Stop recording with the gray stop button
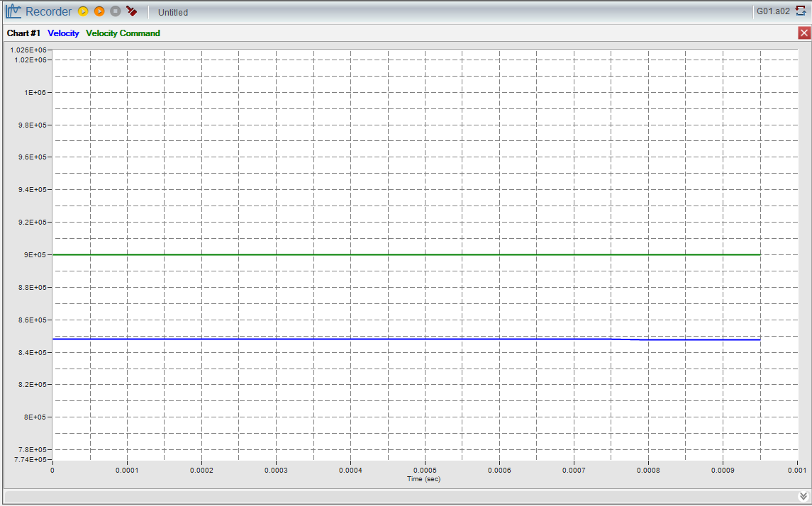This screenshot has width=812, height=506. pyautogui.click(x=115, y=11)
